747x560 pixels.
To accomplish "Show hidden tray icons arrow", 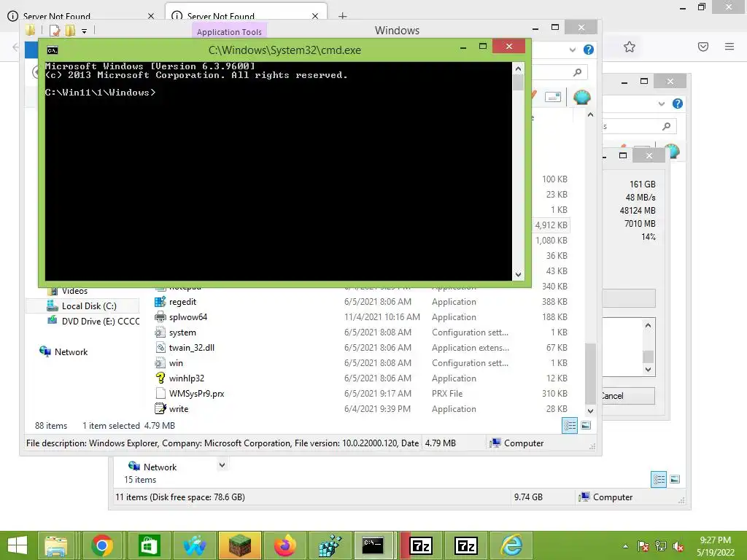I will 625,546.
